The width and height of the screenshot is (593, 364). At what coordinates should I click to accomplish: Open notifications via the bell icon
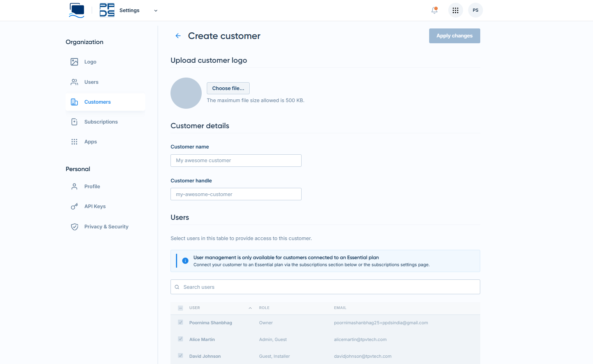pos(434,11)
